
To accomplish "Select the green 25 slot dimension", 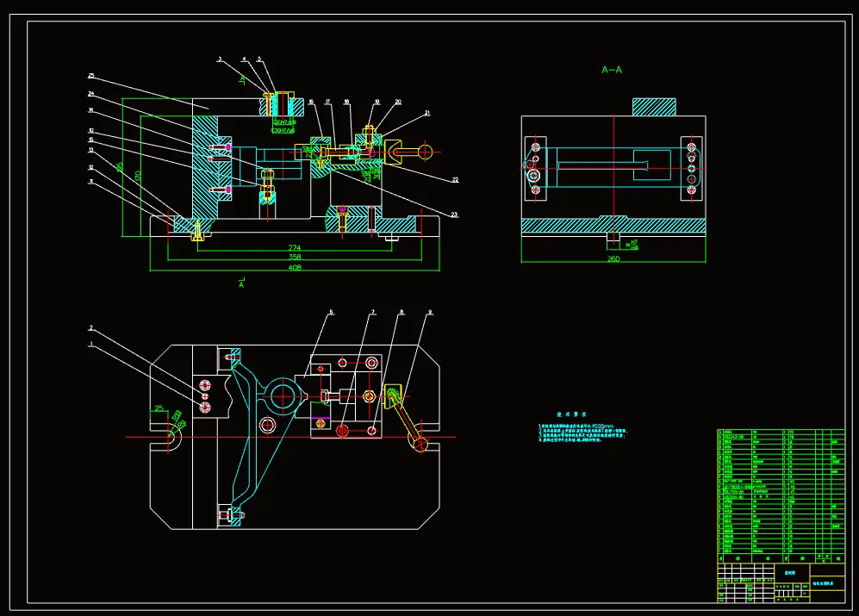I will [159, 408].
